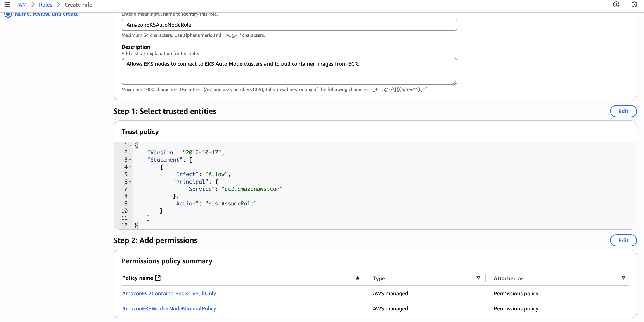The width and height of the screenshot is (644, 322).
Task: Click the Description text area
Action: [289, 71]
